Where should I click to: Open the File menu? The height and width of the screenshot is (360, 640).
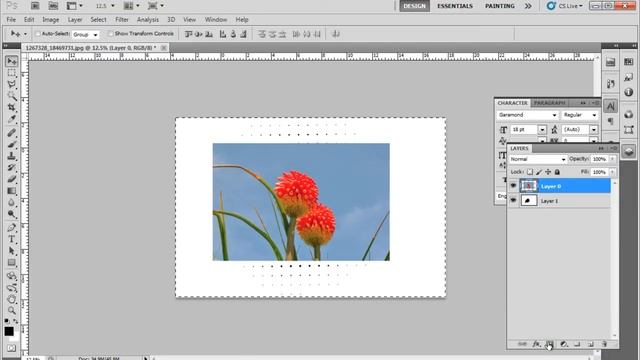coord(11,20)
